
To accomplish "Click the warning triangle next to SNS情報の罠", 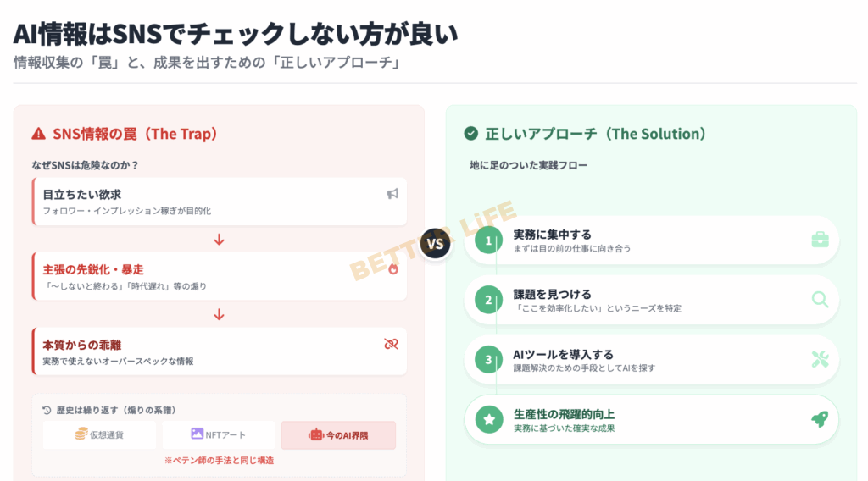I will tap(38, 134).
